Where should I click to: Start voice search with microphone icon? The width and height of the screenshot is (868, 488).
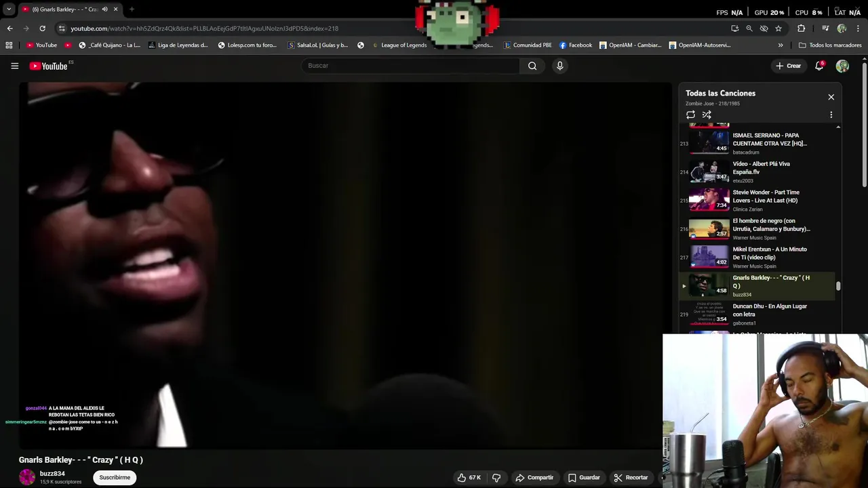tap(559, 66)
